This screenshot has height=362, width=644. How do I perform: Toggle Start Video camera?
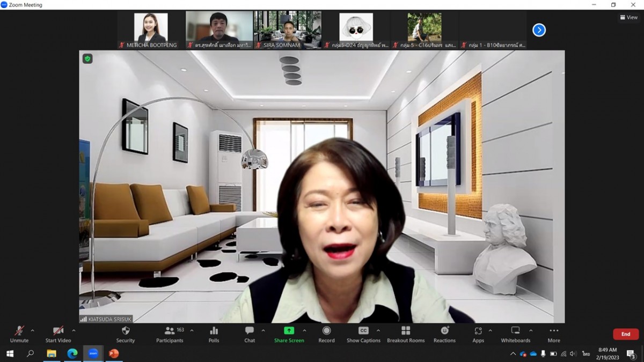[58, 331]
